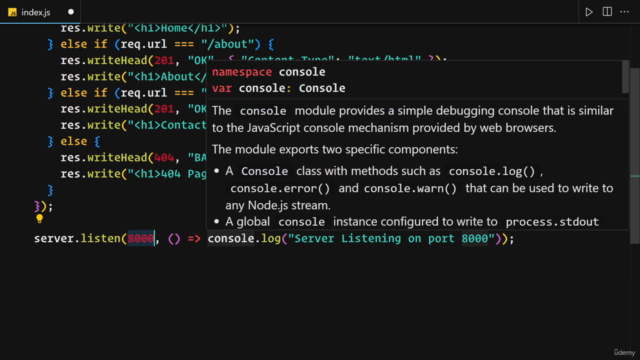640x360 pixels.
Task: Click process.stdout in the tooltip
Action: coord(552,222)
